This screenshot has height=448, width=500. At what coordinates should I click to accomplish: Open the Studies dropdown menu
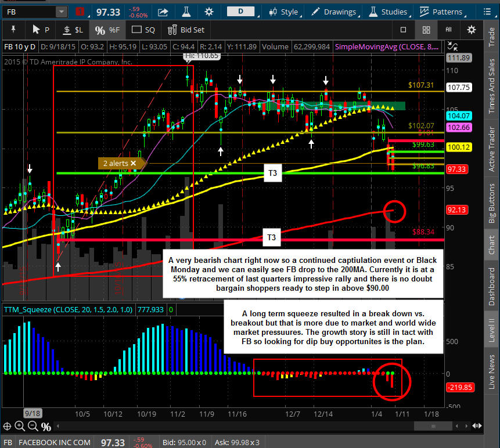[390, 12]
